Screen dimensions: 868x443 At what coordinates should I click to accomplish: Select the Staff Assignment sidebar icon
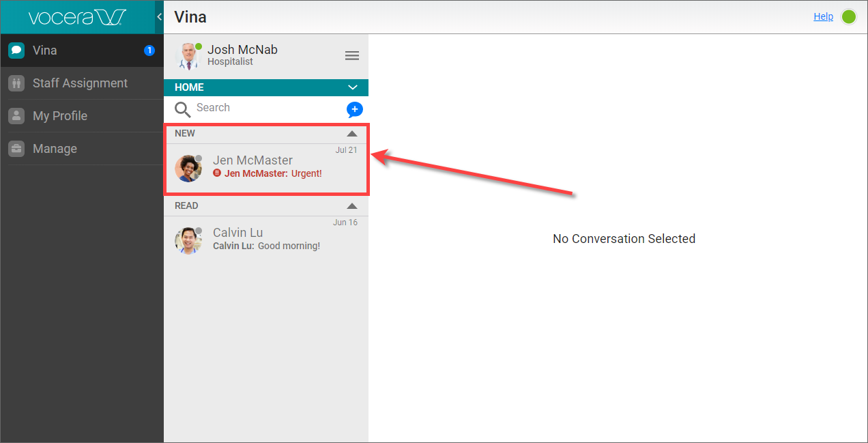click(x=16, y=83)
